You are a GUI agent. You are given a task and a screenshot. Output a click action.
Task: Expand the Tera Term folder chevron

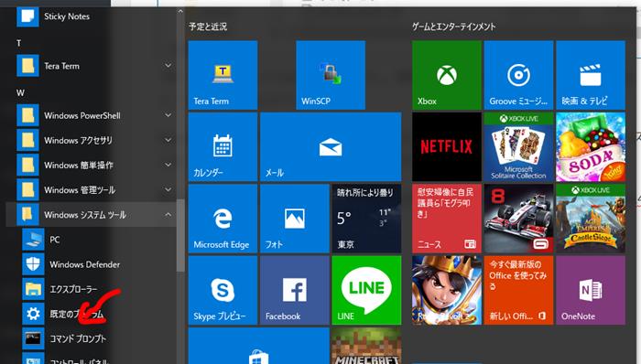click(x=168, y=65)
